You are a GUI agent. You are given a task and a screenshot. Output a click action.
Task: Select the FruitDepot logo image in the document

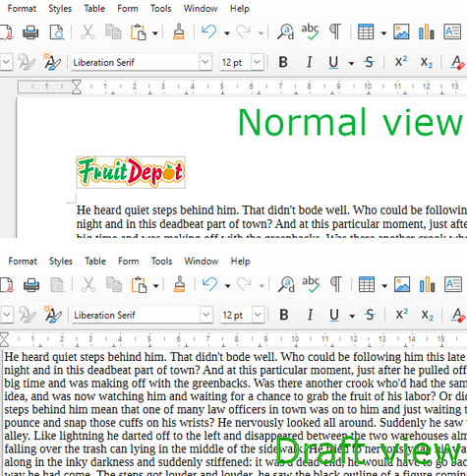[x=131, y=172]
